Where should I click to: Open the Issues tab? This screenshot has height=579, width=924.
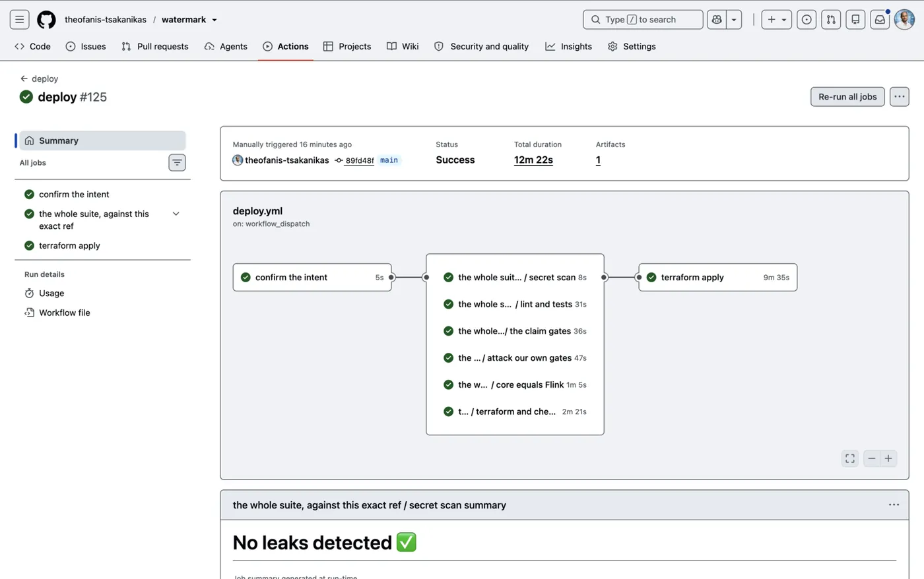(x=86, y=46)
